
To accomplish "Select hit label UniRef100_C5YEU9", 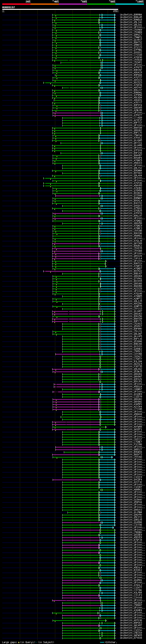I will (x=131, y=60).
